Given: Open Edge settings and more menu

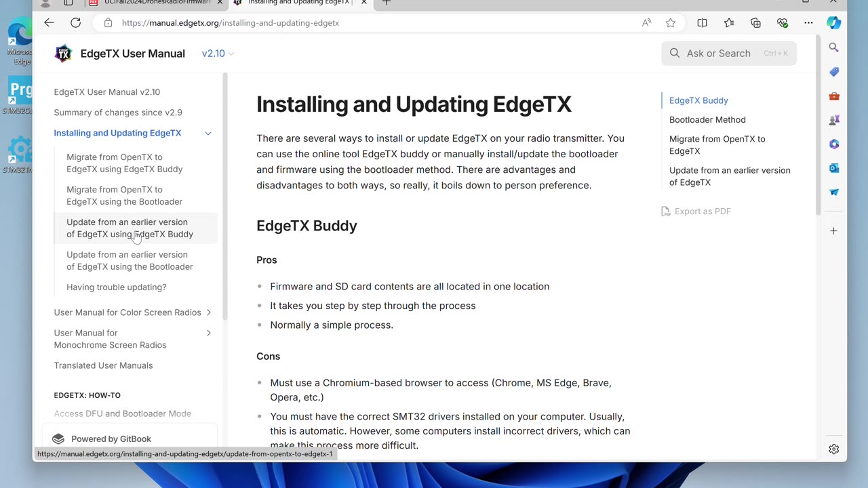Looking at the screenshot, I should 808,22.
